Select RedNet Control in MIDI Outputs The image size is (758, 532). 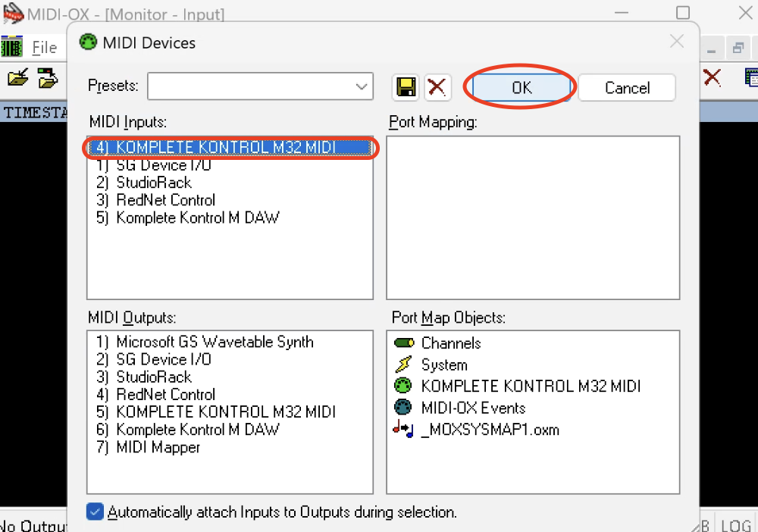pyautogui.click(x=230, y=394)
